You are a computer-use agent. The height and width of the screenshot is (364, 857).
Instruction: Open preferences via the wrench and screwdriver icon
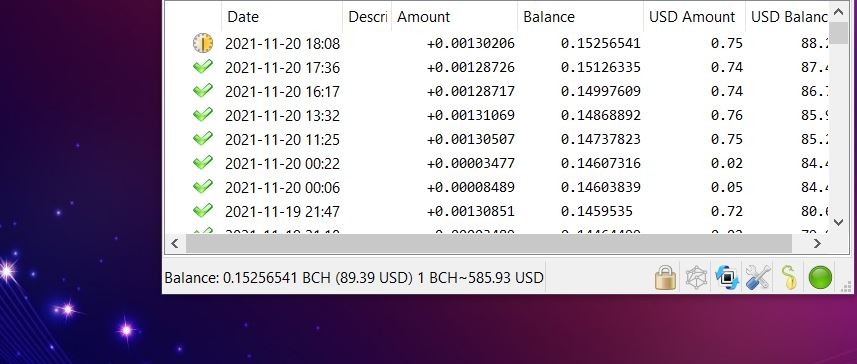pyautogui.click(x=758, y=277)
